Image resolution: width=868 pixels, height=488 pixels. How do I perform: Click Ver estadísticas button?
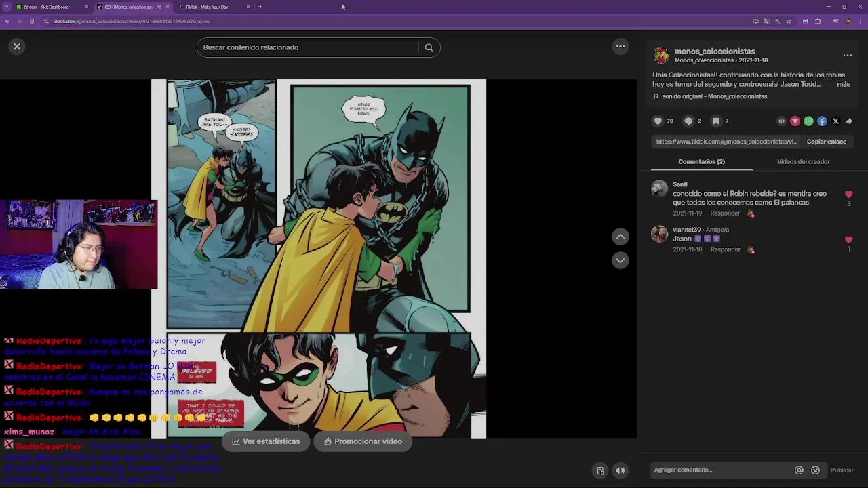pyautogui.click(x=266, y=441)
